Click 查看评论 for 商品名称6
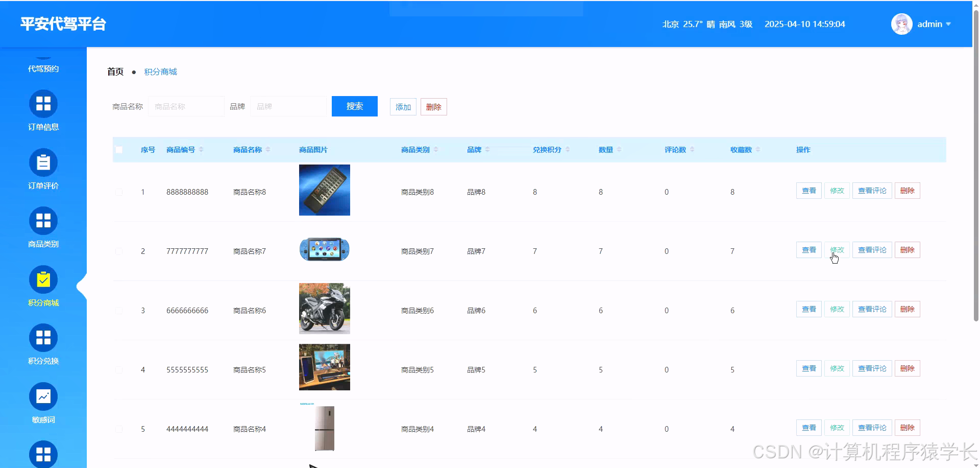This screenshot has width=980, height=468. pos(872,309)
